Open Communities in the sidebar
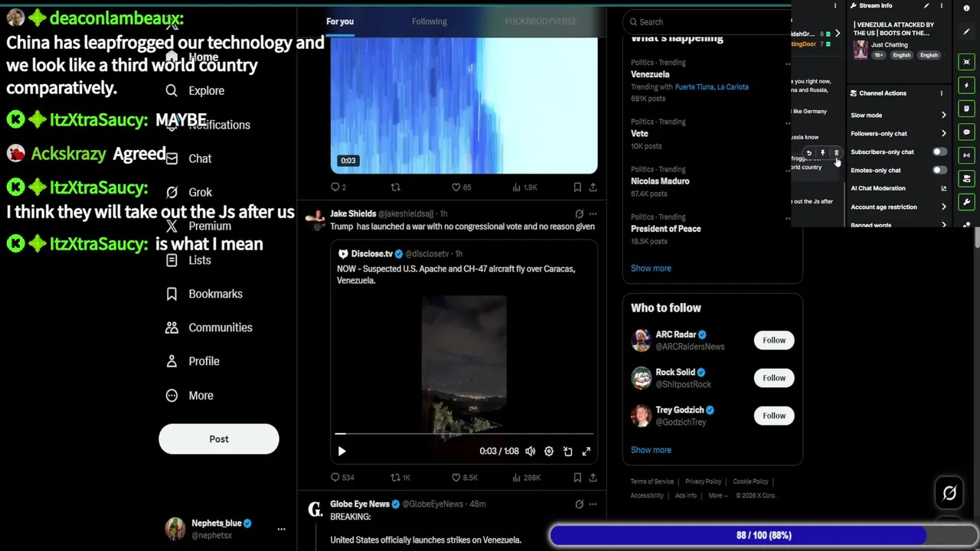Screen dimensions: 980x551 click(209, 328)
